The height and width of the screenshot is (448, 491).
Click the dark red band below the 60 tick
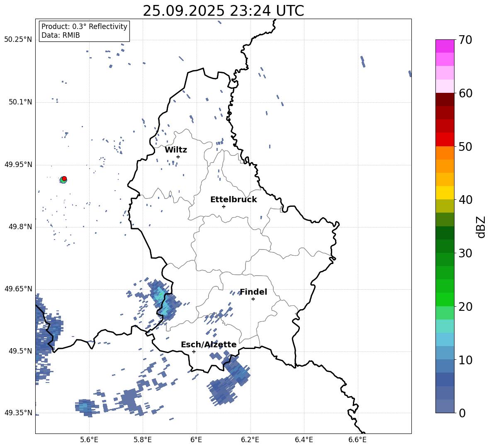pos(445,99)
